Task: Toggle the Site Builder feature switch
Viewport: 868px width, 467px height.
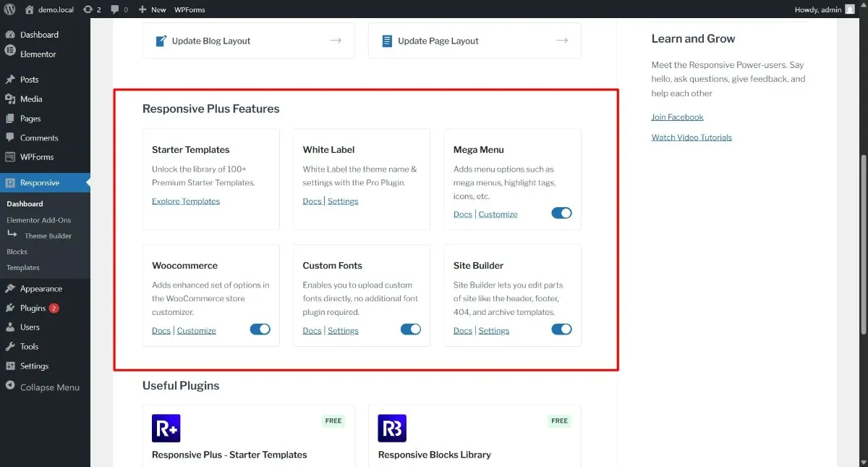Action: coord(561,329)
